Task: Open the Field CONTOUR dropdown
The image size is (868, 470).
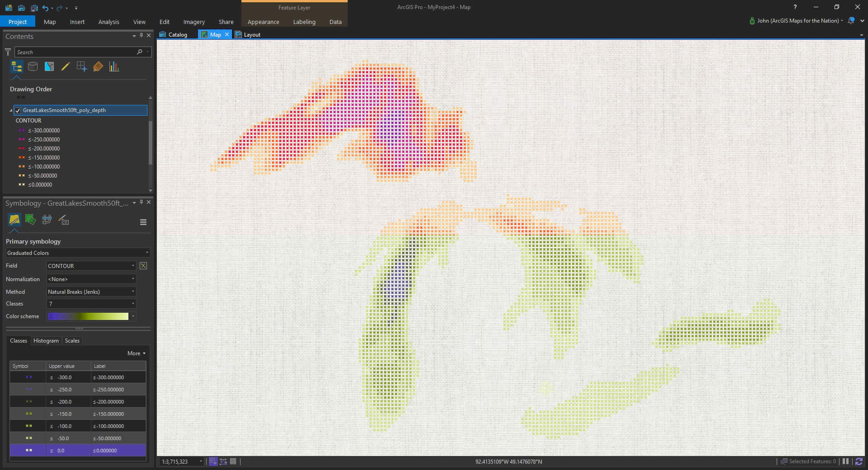Action: pyautogui.click(x=91, y=266)
